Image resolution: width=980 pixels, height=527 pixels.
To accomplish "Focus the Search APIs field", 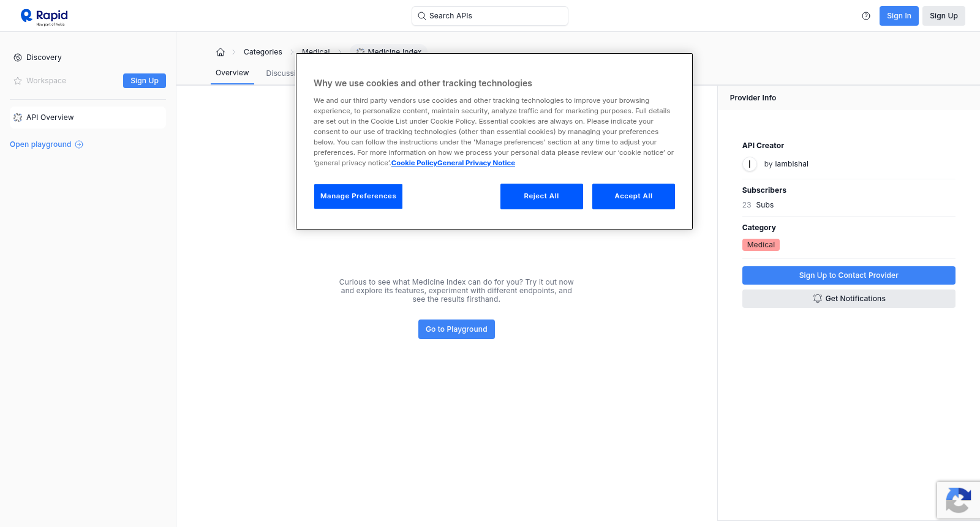I will (x=490, y=16).
